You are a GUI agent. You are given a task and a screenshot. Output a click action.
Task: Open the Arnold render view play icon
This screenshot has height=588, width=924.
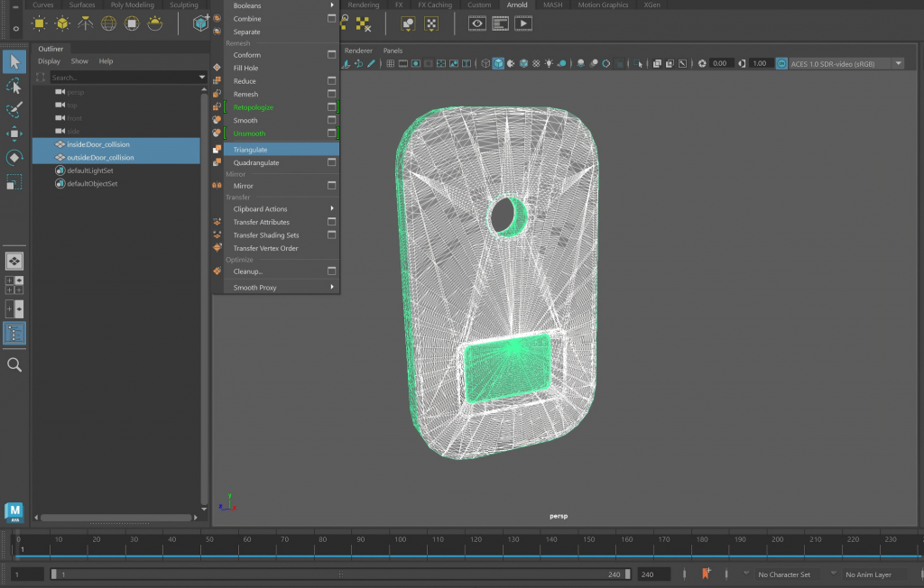[522, 23]
